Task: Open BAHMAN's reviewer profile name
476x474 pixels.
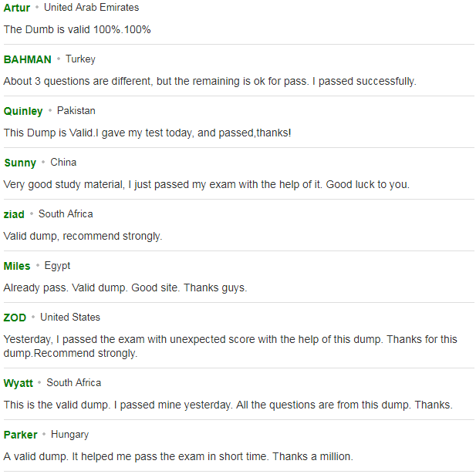Action: (x=27, y=59)
